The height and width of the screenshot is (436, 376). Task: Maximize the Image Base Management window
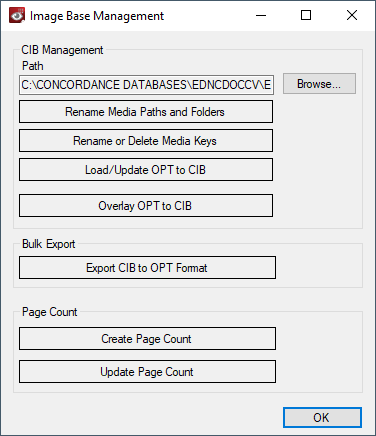pos(306,15)
